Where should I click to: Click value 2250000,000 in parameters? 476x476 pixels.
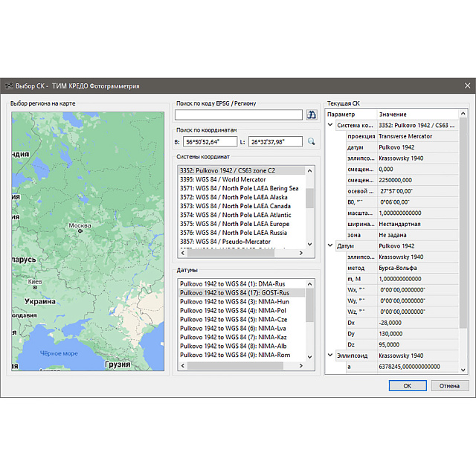[x=395, y=180]
